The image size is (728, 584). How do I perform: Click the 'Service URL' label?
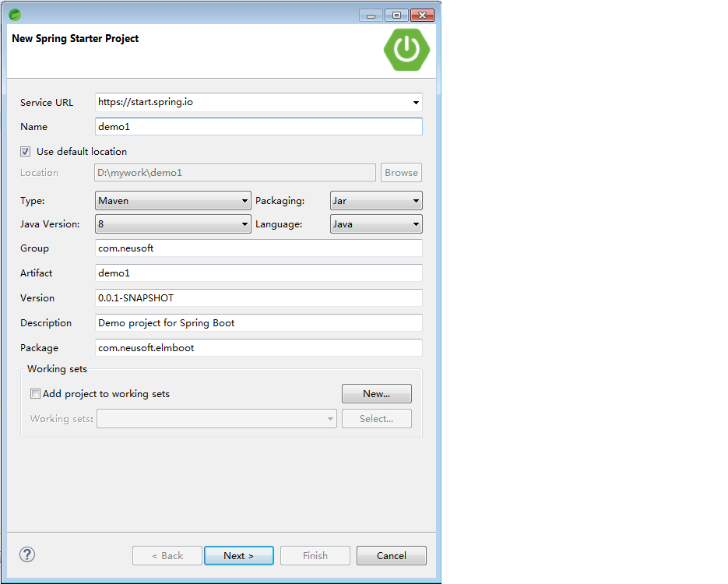pyautogui.click(x=47, y=103)
